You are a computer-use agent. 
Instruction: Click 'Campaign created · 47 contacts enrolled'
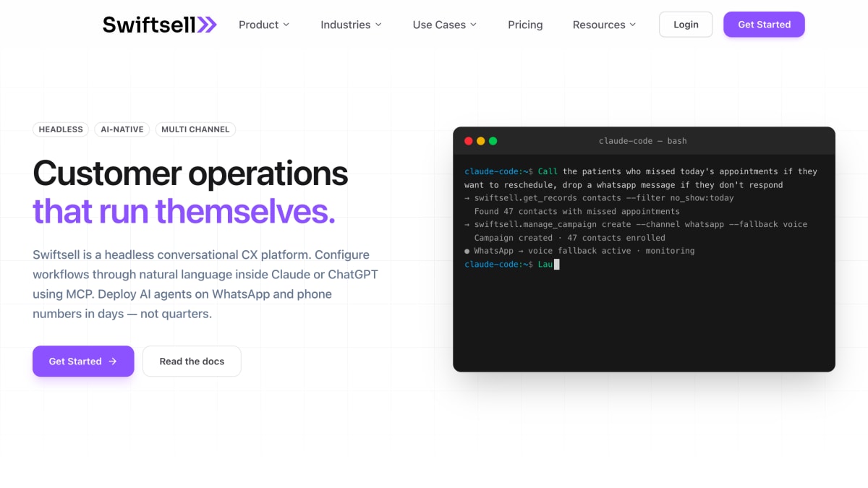pos(570,238)
